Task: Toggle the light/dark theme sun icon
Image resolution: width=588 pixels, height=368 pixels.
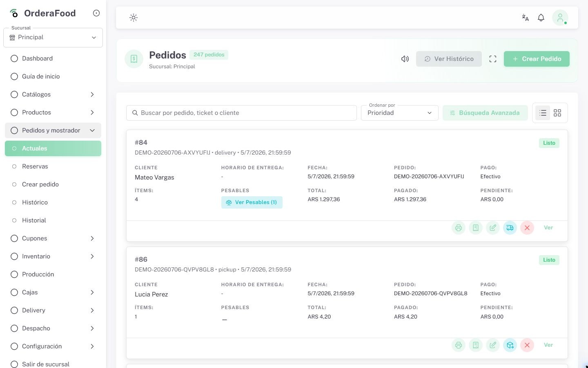Action: click(134, 18)
